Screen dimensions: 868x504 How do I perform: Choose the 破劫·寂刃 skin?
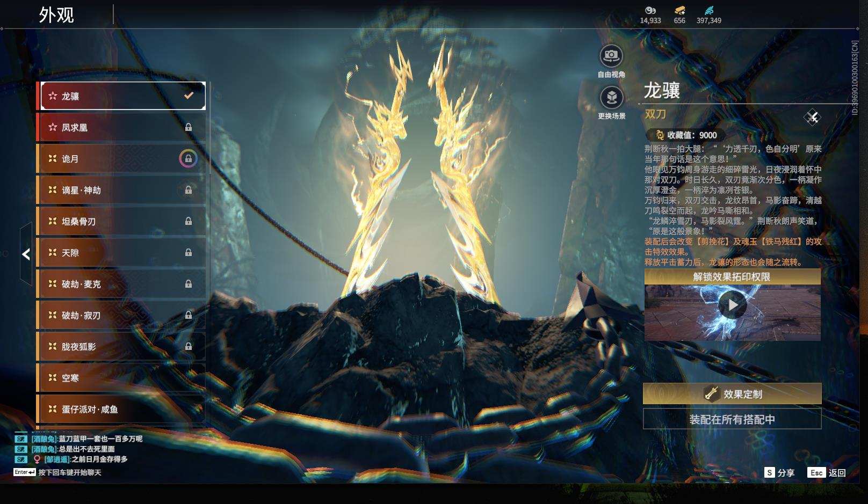point(122,315)
